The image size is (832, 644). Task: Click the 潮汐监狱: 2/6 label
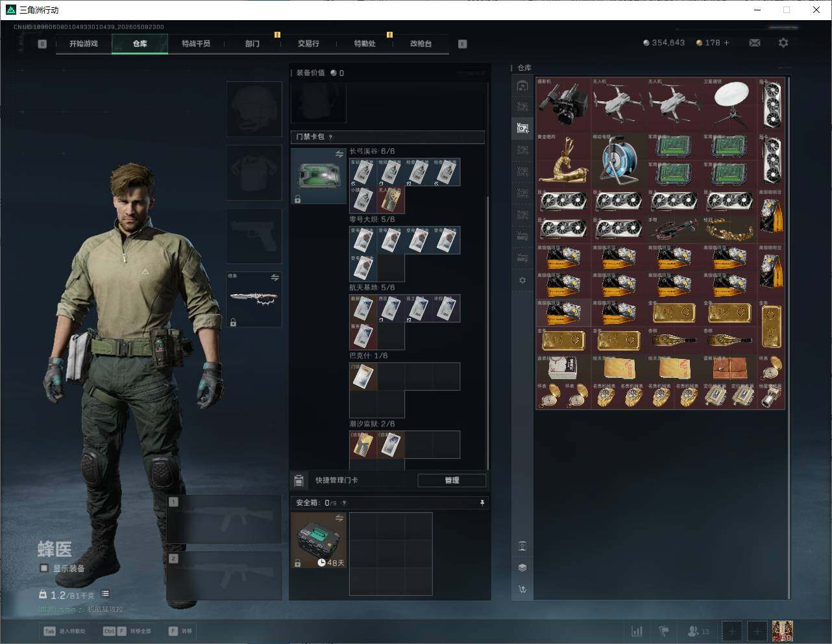click(x=372, y=424)
